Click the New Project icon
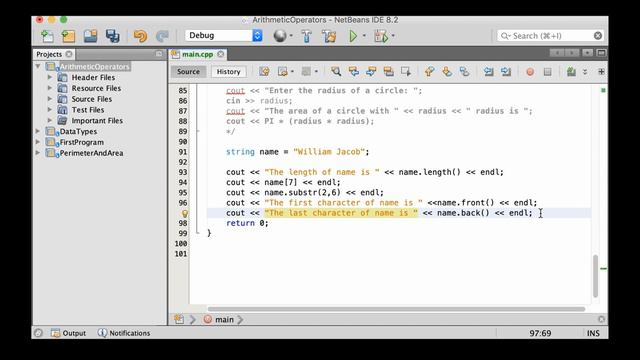This screenshot has width=640, height=360. pyautogui.click(x=68, y=36)
